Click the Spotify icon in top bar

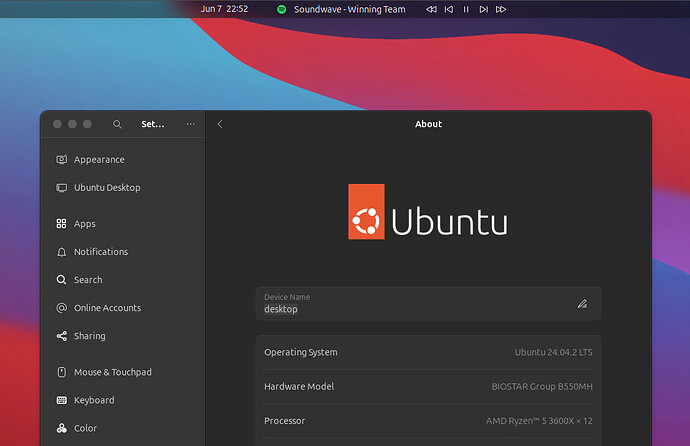tap(282, 9)
